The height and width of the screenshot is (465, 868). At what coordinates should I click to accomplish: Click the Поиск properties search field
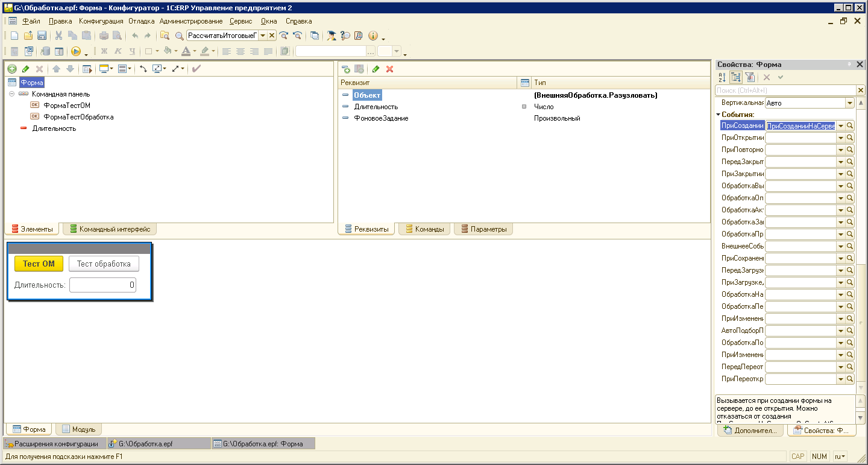(785, 90)
